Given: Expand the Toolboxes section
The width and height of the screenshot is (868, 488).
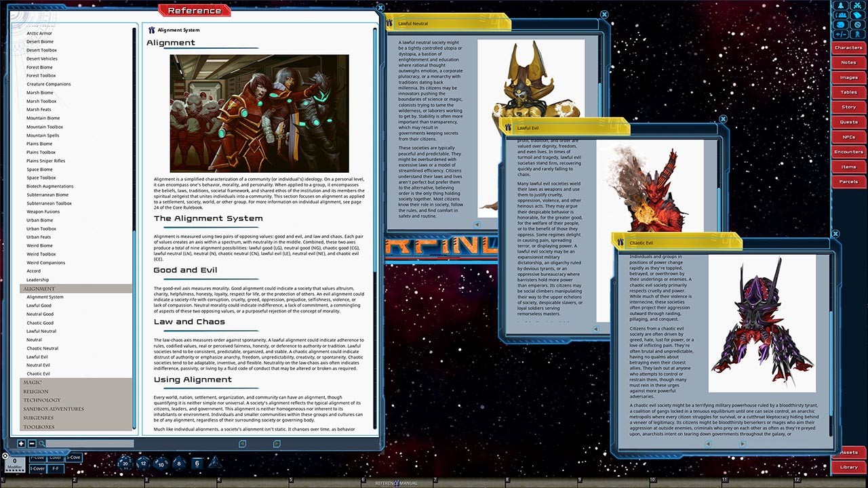Looking at the screenshot, I should point(76,427).
